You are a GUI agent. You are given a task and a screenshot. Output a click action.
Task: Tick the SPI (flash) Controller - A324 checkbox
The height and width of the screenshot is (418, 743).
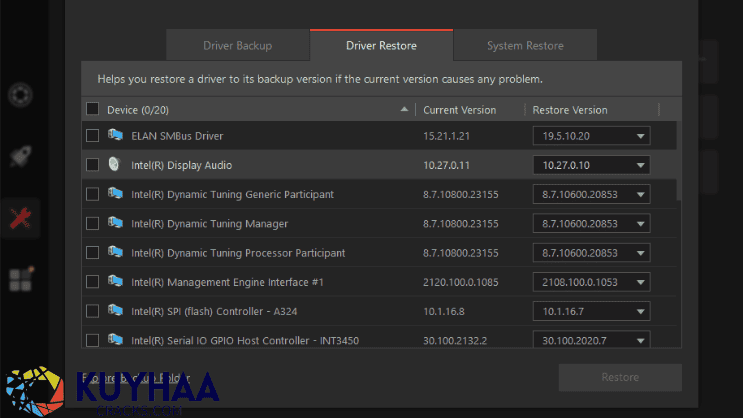click(92, 311)
